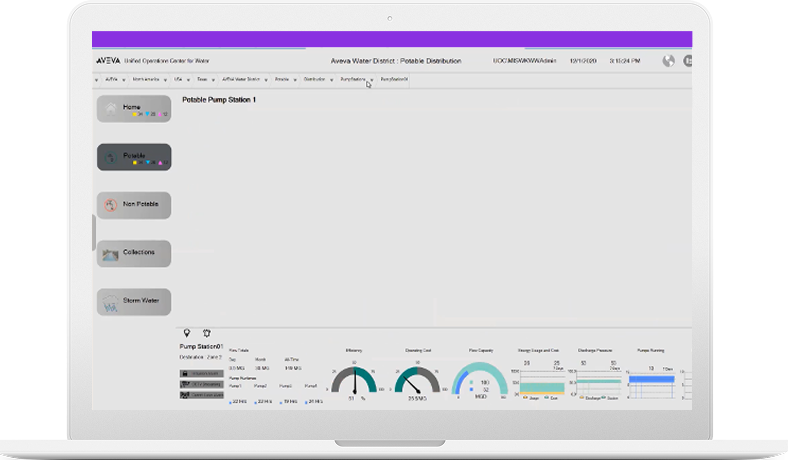788x460 pixels.
Task: Click the alarm bell icon above Pump Station01
Action: pyautogui.click(x=207, y=333)
